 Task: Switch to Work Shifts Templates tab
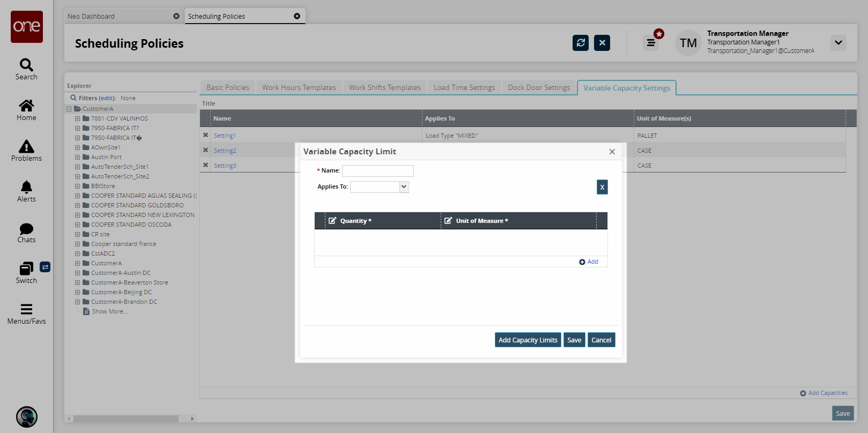tap(385, 87)
